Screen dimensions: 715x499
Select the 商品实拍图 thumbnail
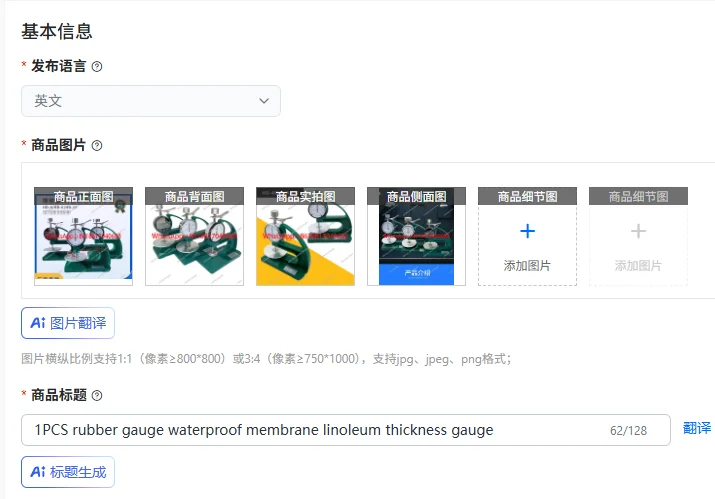coord(306,236)
